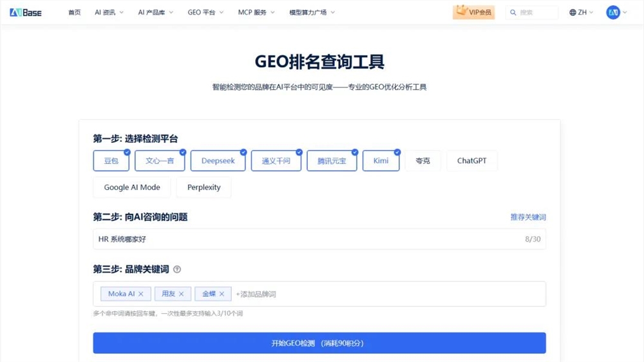Deselect the Deepseek platform
The image size is (644, 362).
(218, 160)
